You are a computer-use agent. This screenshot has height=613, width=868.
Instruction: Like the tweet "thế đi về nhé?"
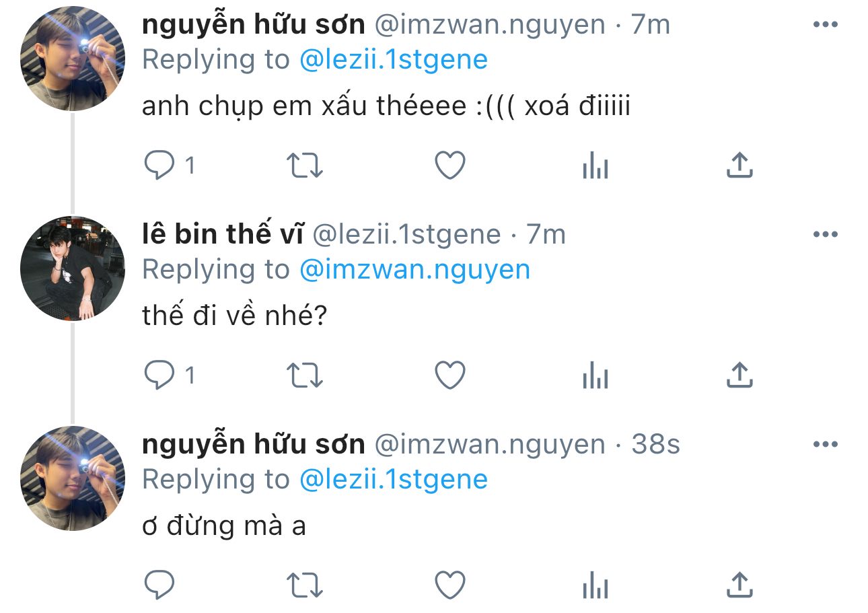(x=450, y=375)
